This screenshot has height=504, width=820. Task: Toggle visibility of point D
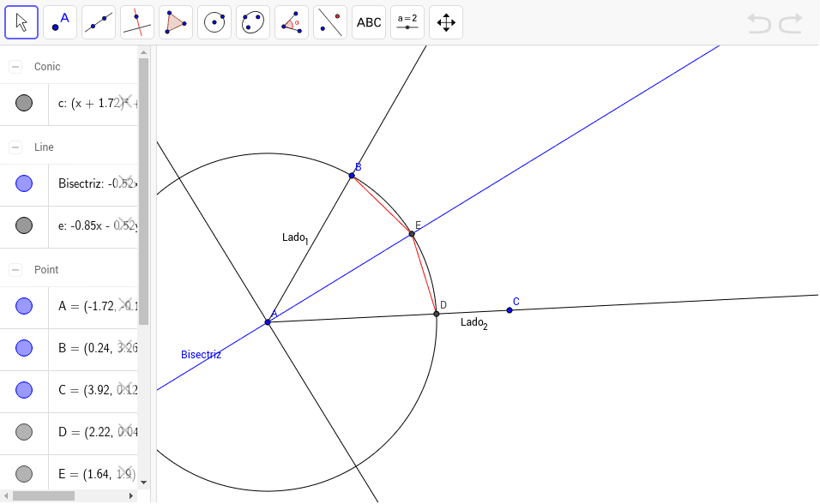coord(24,432)
